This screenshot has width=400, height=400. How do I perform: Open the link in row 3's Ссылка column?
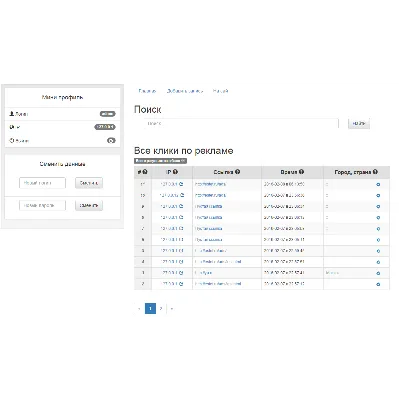[x=203, y=273]
